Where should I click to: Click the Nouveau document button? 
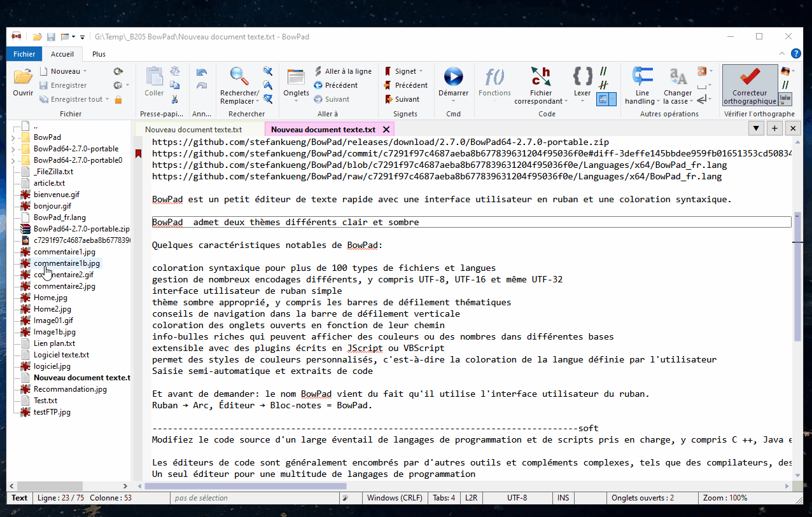point(60,71)
